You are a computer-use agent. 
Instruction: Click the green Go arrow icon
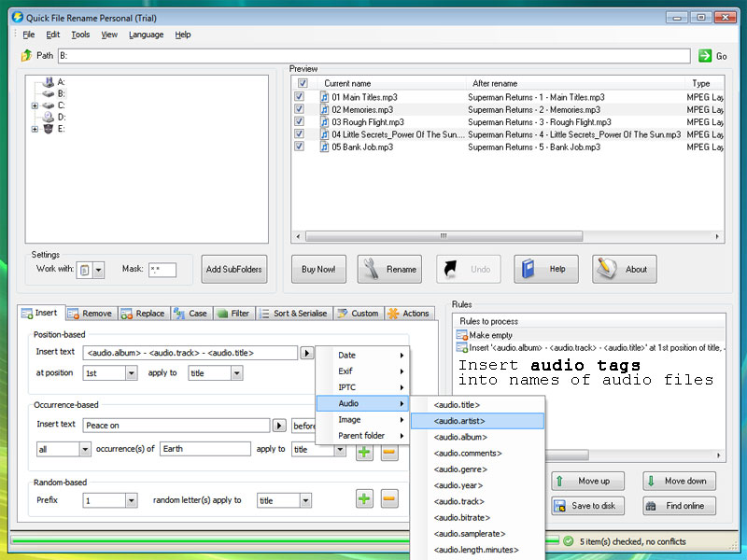(705, 56)
